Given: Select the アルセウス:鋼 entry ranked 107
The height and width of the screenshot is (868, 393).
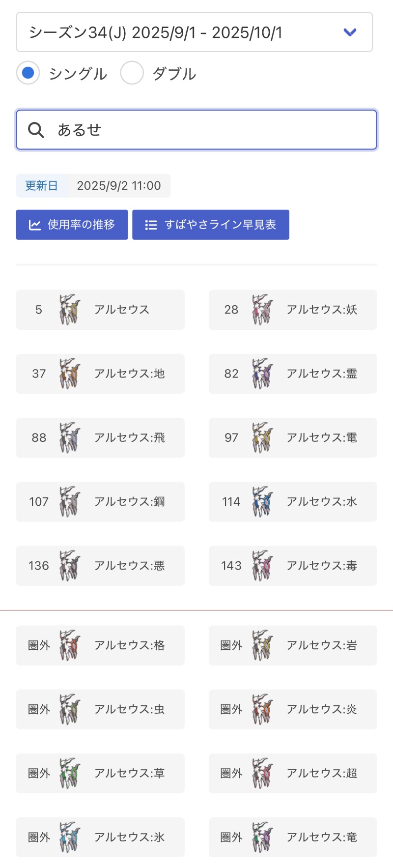Looking at the screenshot, I should tap(100, 502).
